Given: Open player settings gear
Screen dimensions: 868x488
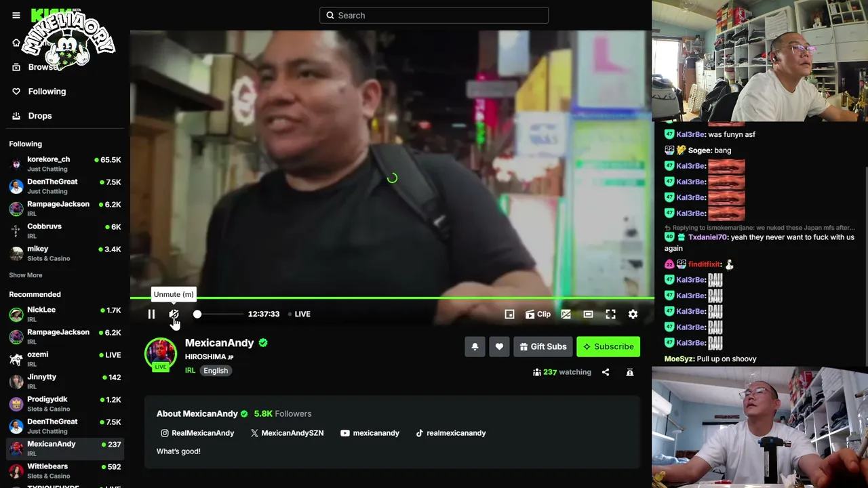Looking at the screenshot, I should click(633, 314).
